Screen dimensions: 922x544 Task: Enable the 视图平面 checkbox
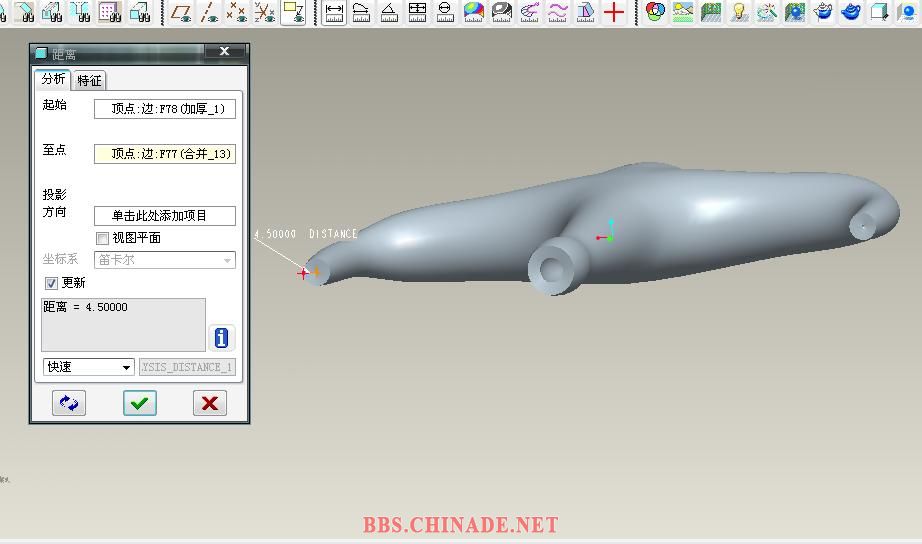click(x=102, y=238)
